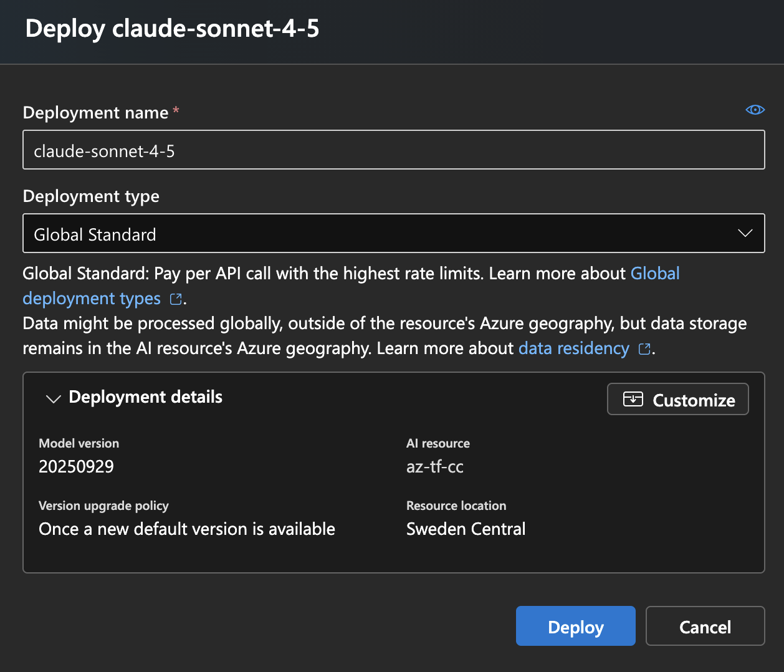This screenshot has width=784, height=672.
Task: Click the chevron icon on the Deployment type selector
Action: coord(745,233)
